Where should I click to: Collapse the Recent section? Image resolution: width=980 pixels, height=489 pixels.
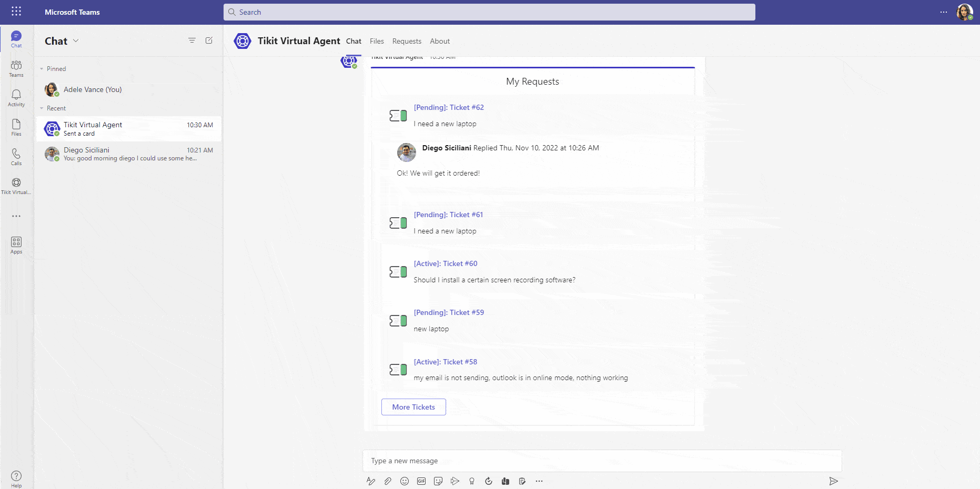point(42,108)
